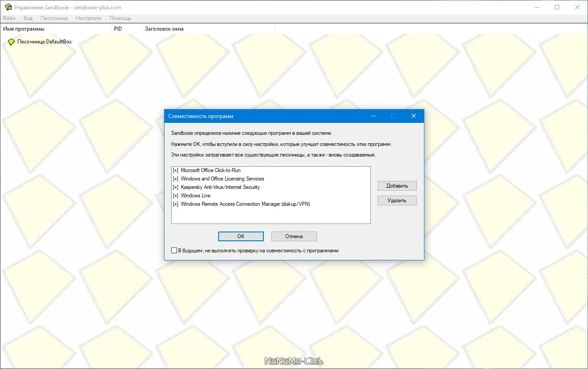Image resolution: width=588 pixels, height=369 pixels.
Task: Click the Отмена button
Action: [294, 236]
